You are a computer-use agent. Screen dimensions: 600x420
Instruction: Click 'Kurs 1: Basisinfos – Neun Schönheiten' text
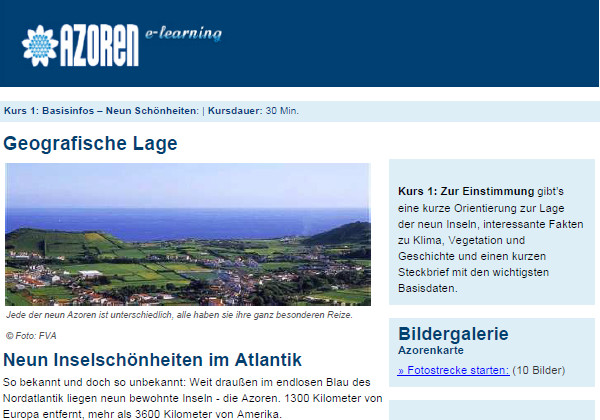coord(101,111)
